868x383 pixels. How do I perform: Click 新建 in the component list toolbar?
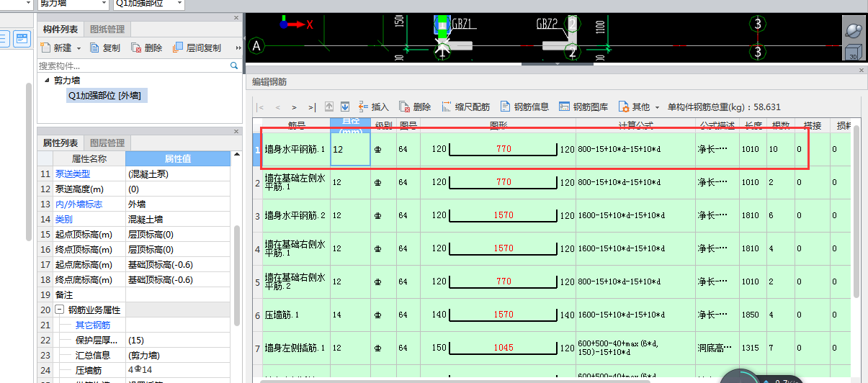56,48
